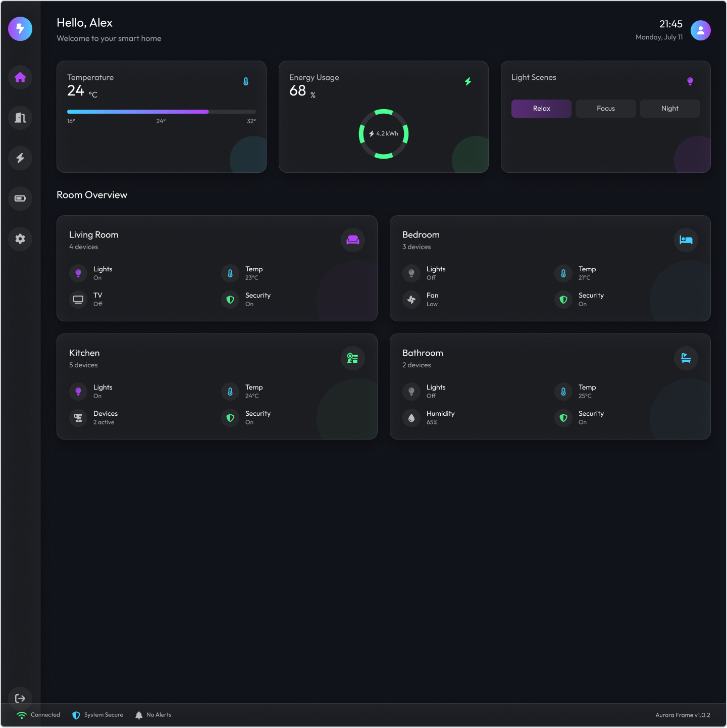Select the Home icon in the sidebar
This screenshot has width=727, height=728.
pos(20,77)
